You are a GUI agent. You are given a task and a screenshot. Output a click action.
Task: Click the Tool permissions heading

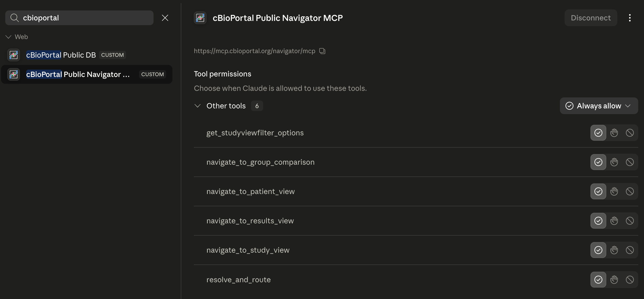click(x=222, y=74)
